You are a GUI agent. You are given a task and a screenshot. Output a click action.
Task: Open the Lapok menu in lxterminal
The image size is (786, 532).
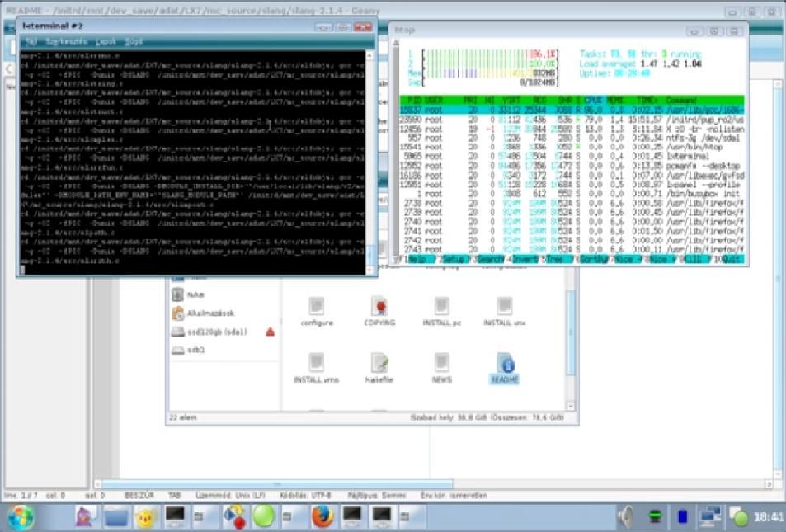coord(106,40)
